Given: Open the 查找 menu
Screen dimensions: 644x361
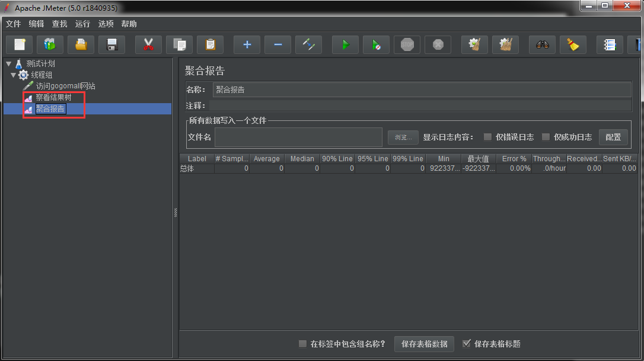Looking at the screenshot, I should [x=59, y=24].
